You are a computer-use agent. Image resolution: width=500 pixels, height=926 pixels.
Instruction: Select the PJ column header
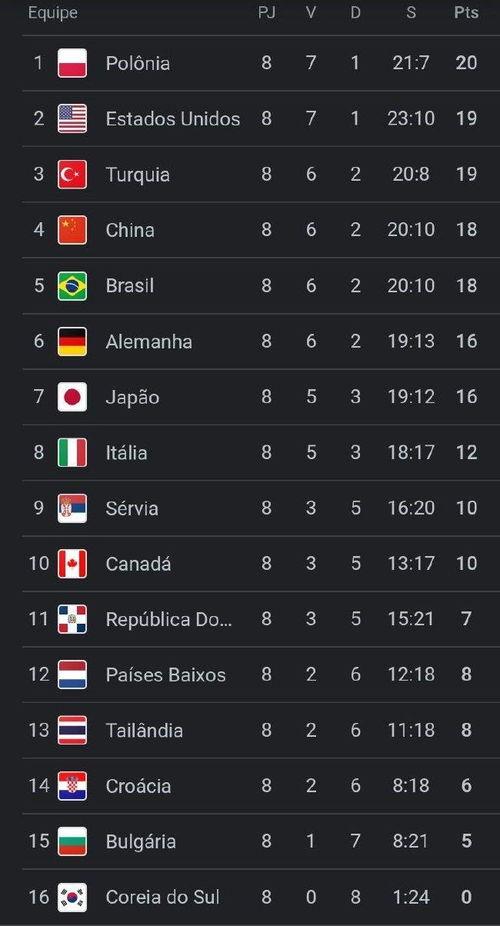(x=267, y=12)
